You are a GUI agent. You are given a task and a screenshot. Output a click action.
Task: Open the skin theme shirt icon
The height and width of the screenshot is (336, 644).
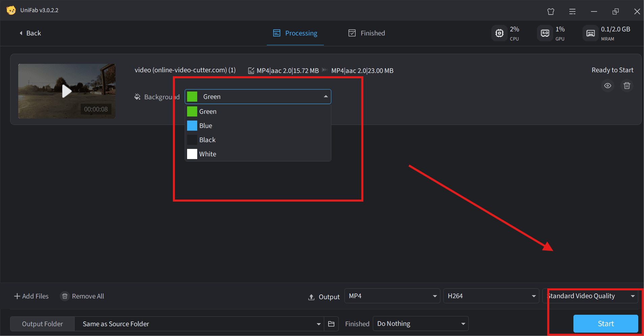coord(551,11)
